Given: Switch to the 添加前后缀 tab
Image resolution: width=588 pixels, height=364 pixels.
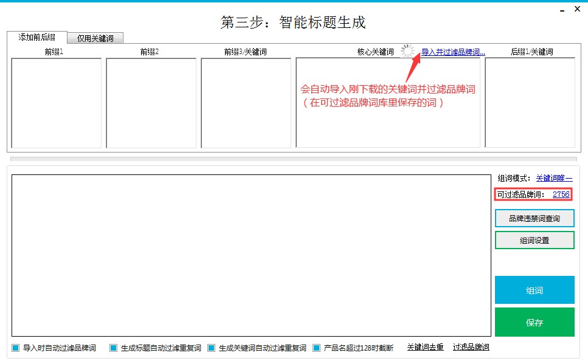Looking at the screenshot, I should point(36,37).
